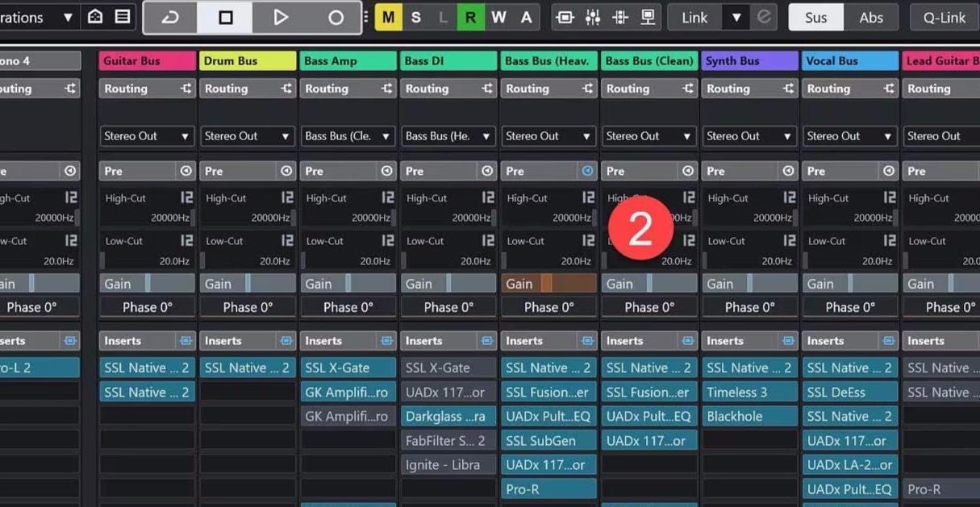Click the rack-module icon right of the A button
This screenshot has width=980, height=507.
click(565, 17)
